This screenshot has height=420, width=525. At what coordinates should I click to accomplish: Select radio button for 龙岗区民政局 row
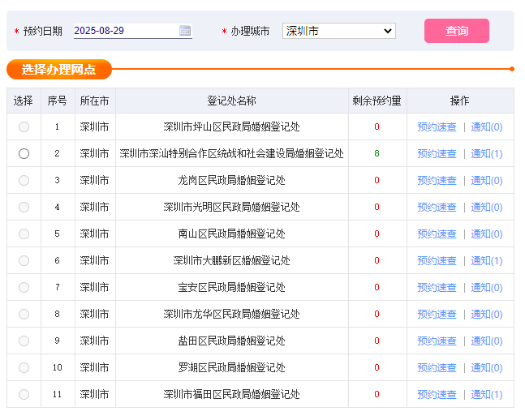(24, 180)
